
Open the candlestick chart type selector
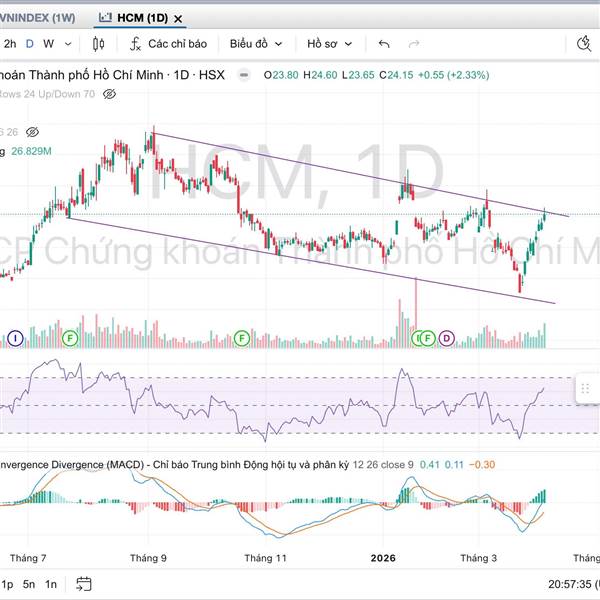tap(98, 44)
